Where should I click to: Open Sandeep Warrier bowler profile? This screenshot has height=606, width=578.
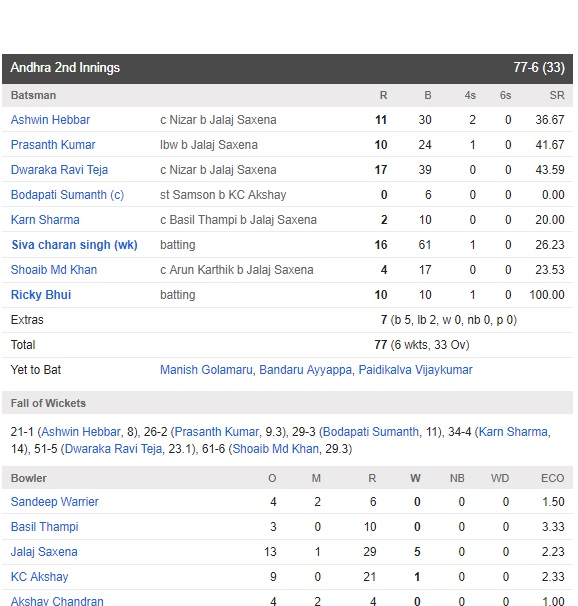pos(54,502)
